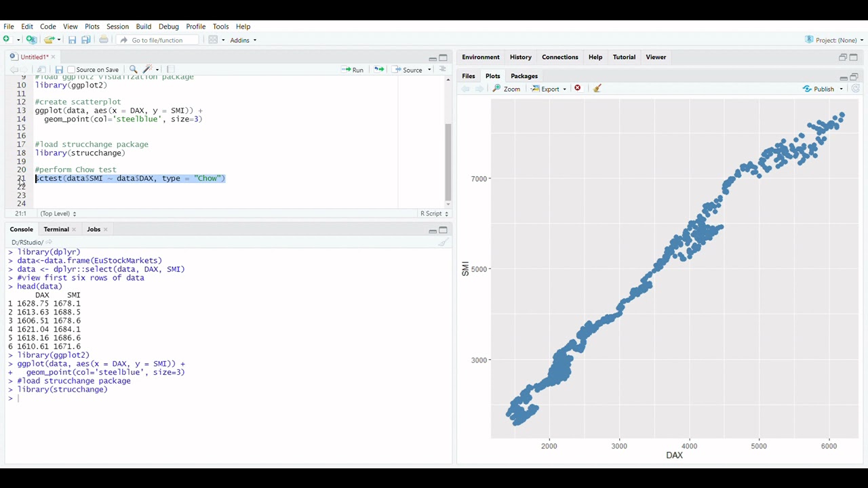Open the Project: (None) menu
The height and width of the screenshot is (488, 868).
coord(834,40)
